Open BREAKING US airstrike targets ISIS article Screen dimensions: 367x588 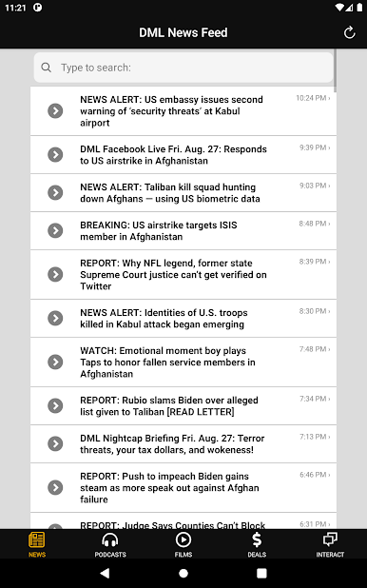pos(183,230)
